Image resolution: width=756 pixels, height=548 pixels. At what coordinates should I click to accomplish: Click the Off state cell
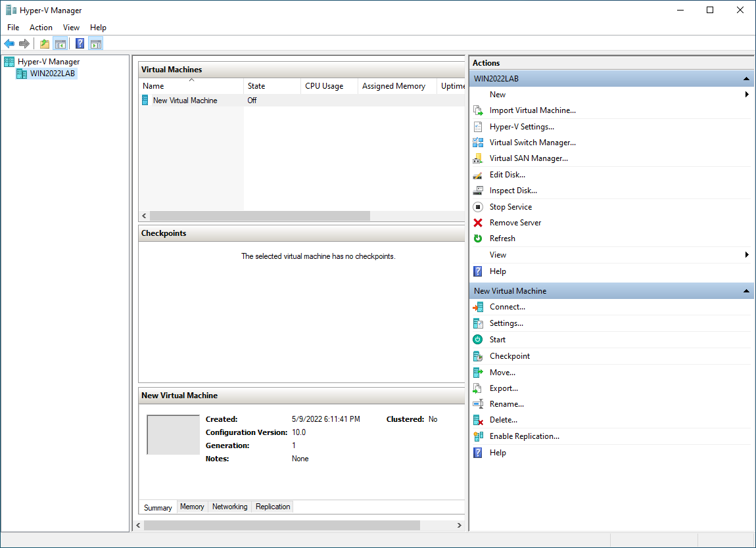pyautogui.click(x=252, y=101)
